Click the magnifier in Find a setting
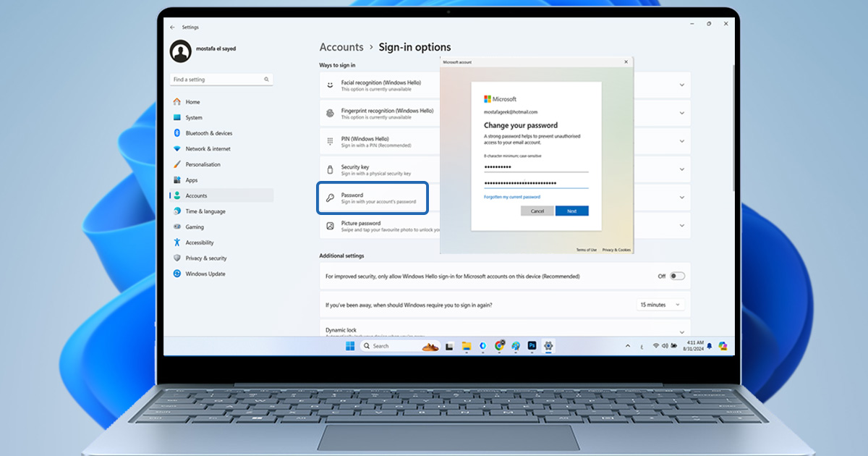This screenshot has height=456, width=868. (266, 80)
